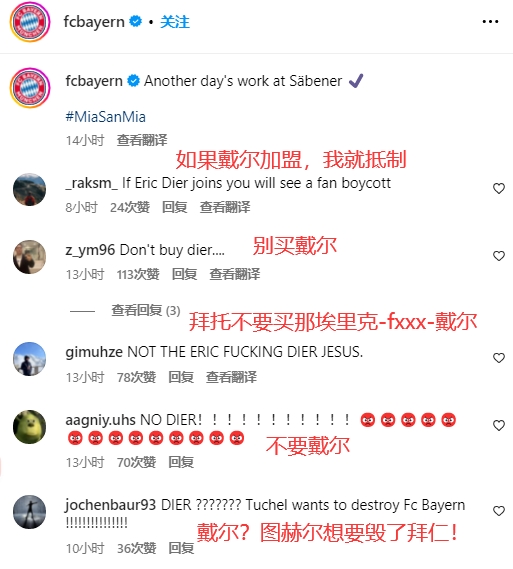Screen dimensions: 513x569
Task: Open the three-dots more options menu
Action: pyautogui.click(x=490, y=22)
